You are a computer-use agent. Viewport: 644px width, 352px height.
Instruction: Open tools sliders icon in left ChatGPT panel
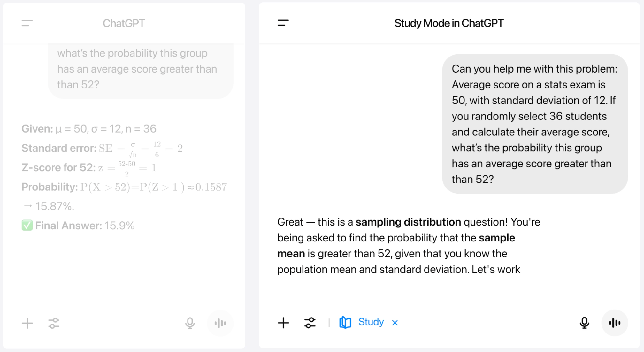pyautogui.click(x=54, y=323)
